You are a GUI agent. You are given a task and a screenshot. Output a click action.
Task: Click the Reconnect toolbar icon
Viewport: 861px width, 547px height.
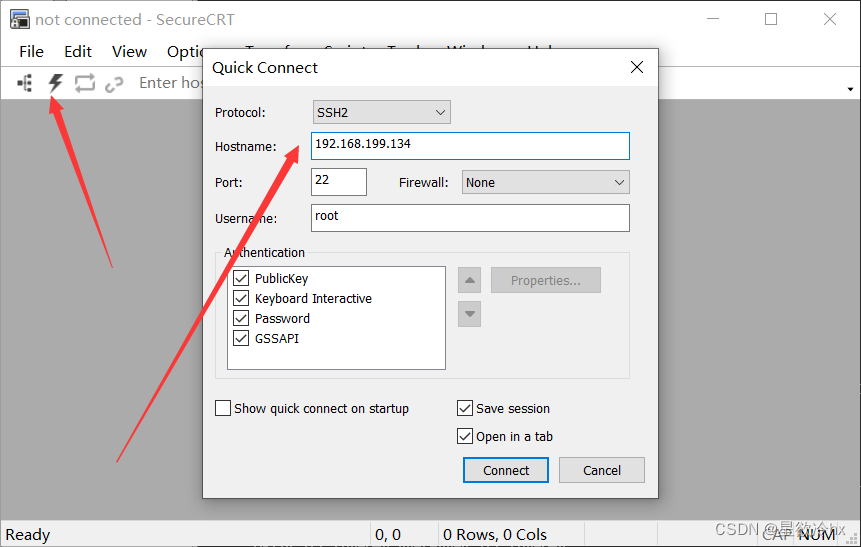click(85, 83)
